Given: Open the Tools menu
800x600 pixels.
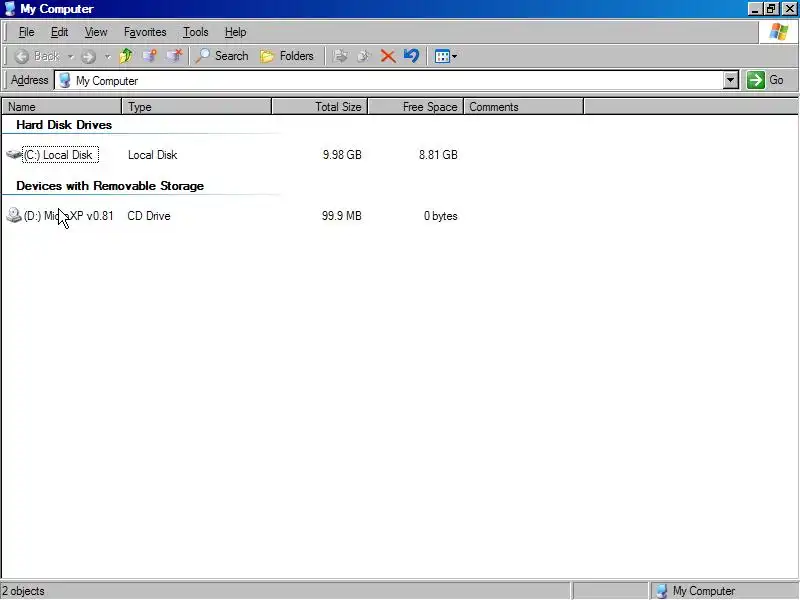Looking at the screenshot, I should pyautogui.click(x=195, y=32).
